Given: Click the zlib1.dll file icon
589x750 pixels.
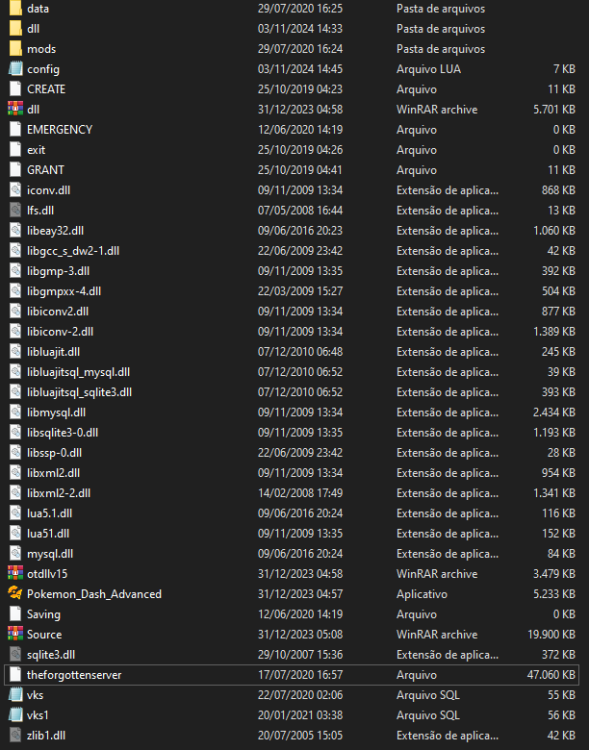Looking at the screenshot, I should click(15, 735).
